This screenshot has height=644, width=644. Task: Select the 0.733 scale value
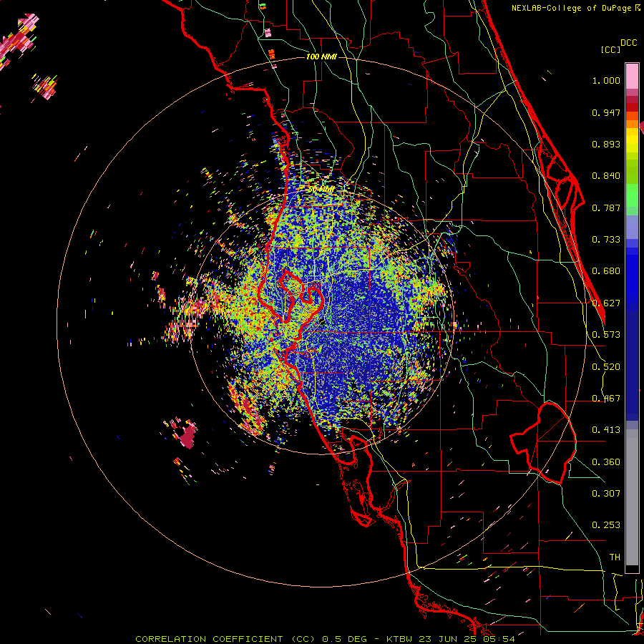(606, 240)
